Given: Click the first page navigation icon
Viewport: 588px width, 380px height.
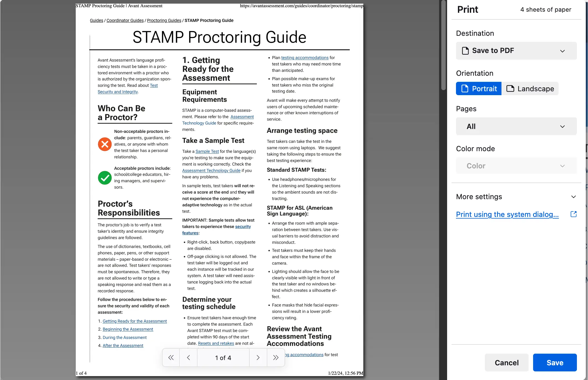Looking at the screenshot, I should pos(171,358).
